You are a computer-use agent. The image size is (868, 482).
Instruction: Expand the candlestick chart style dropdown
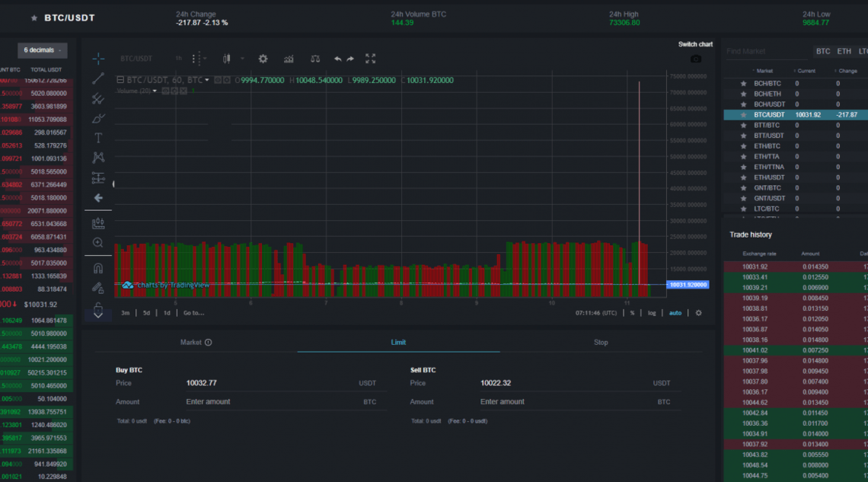242,59
